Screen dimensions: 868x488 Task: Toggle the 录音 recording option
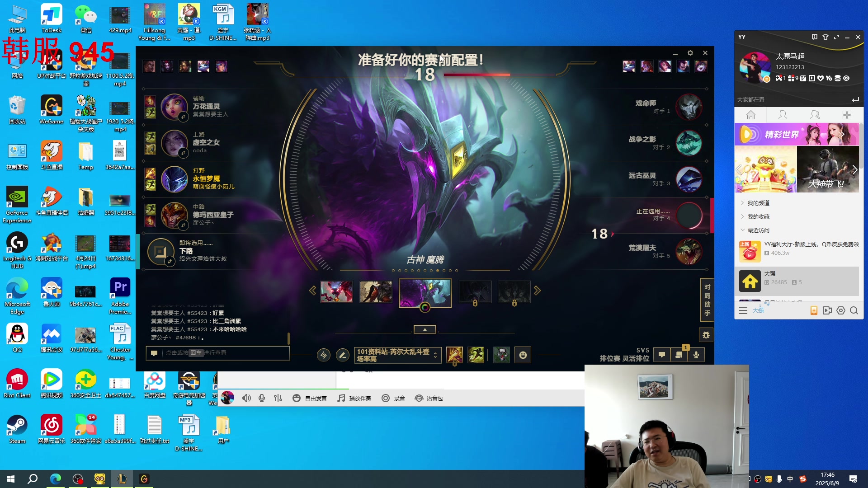pos(393,398)
